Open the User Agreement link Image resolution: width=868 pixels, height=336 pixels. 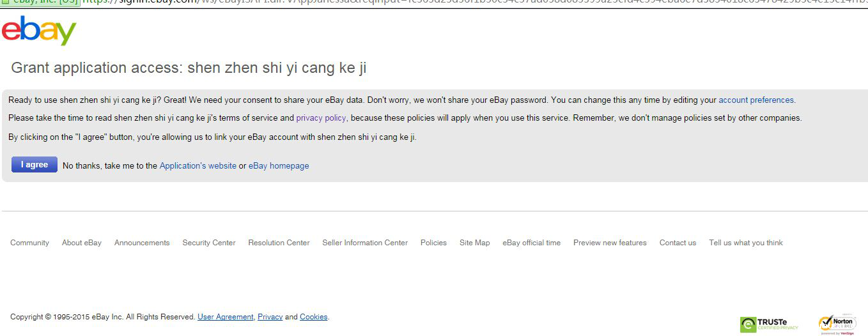[225, 317]
